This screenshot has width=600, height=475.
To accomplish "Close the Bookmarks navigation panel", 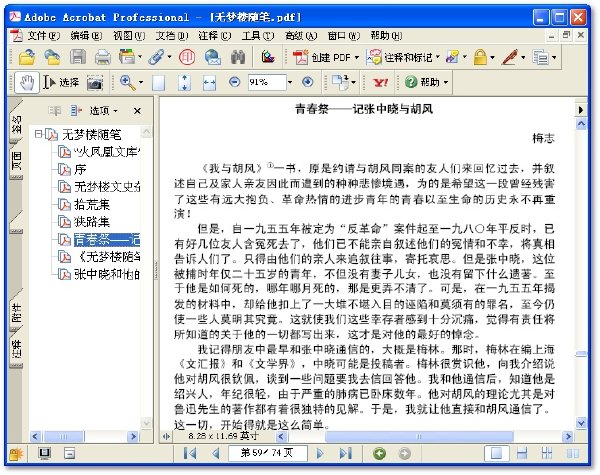I will click(x=137, y=111).
